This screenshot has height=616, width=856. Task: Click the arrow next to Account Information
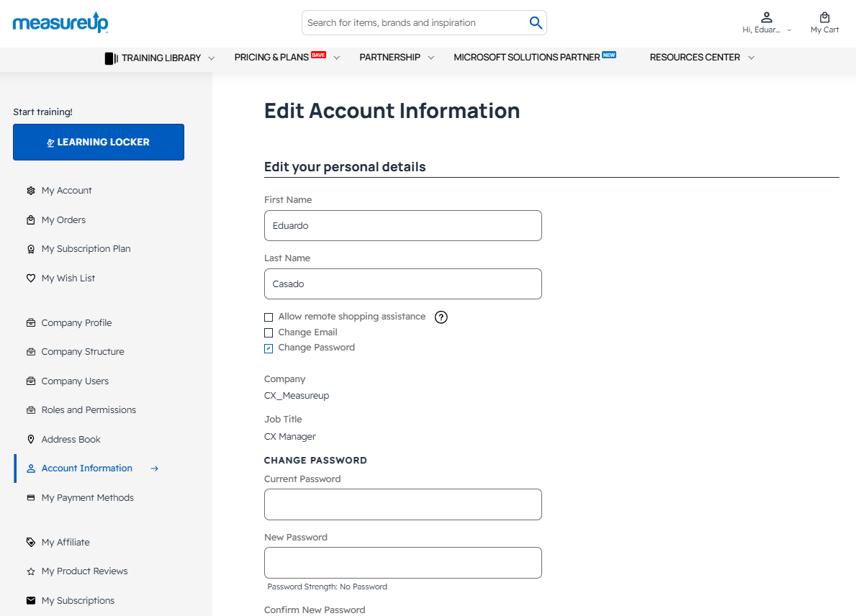[155, 468]
